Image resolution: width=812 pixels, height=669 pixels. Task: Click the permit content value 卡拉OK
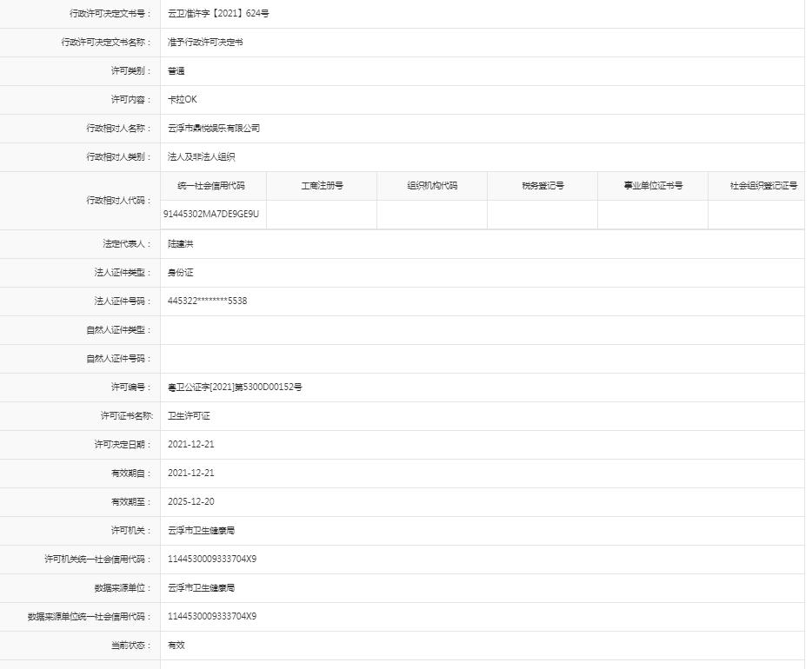tap(183, 100)
